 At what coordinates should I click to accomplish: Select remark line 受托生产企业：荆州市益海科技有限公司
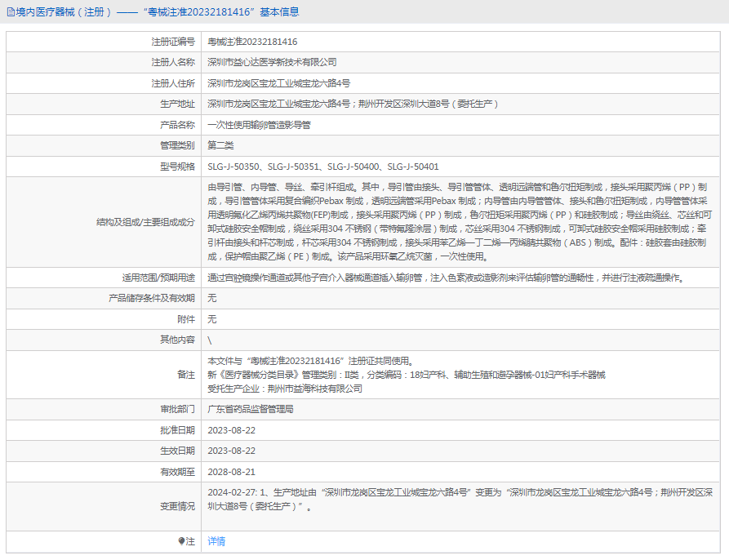click(x=285, y=389)
